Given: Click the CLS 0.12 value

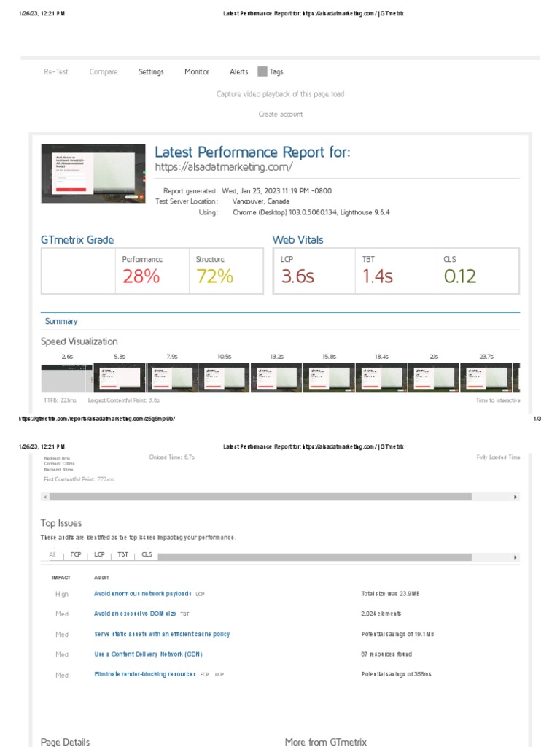Looking at the screenshot, I should 460,276.
